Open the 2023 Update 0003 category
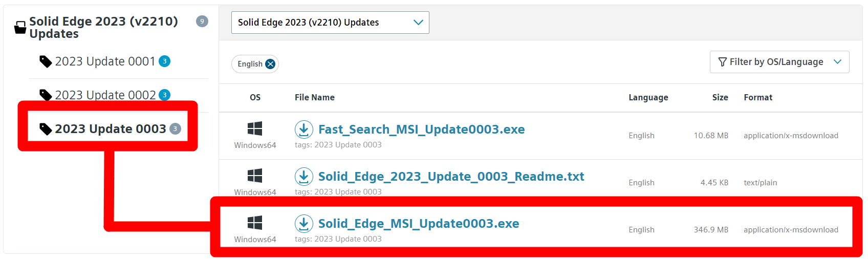The image size is (868, 259). [x=111, y=129]
